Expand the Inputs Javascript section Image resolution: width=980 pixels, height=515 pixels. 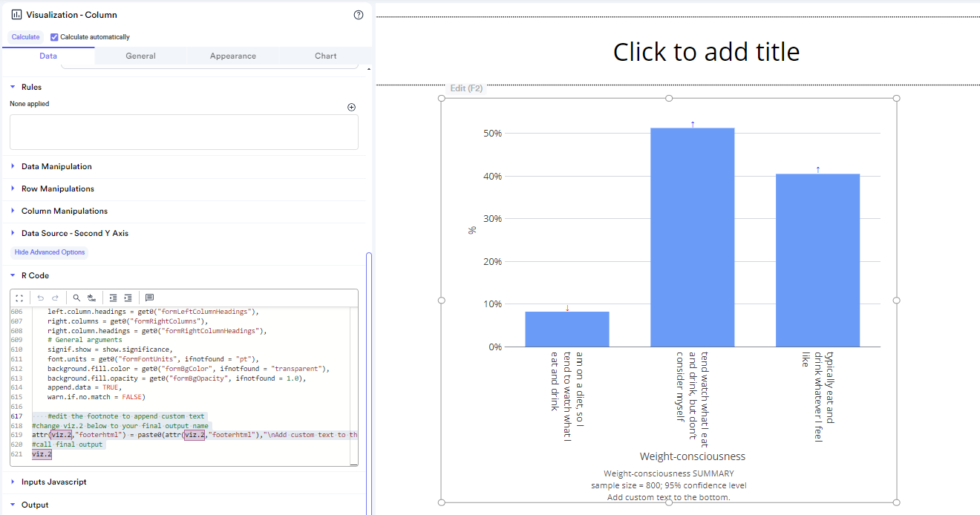53,482
